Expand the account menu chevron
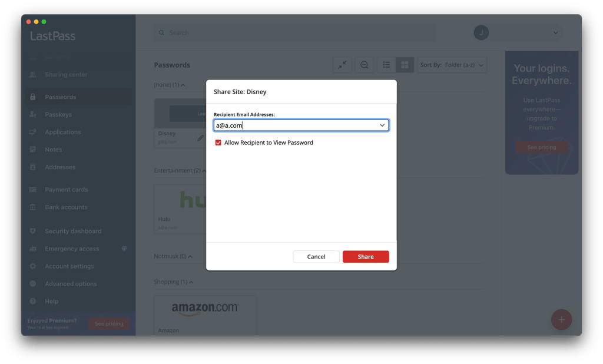 (x=555, y=33)
